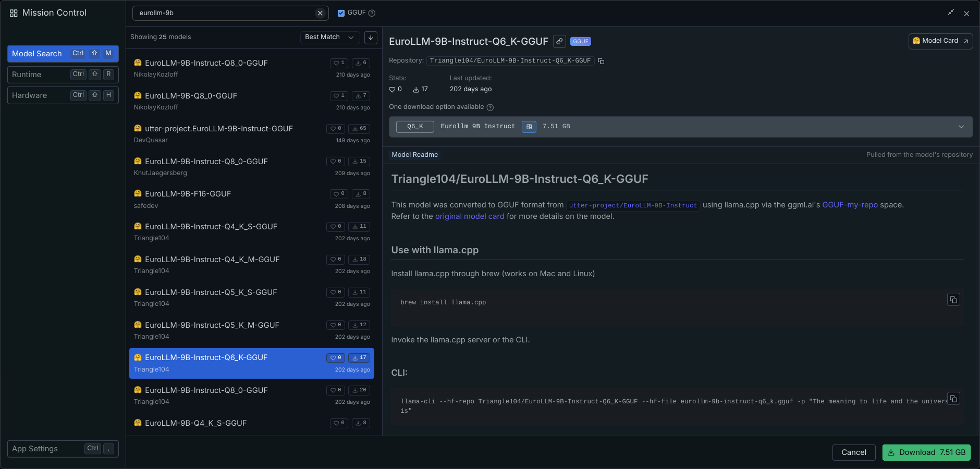Copy the repository name to clipboard

(601, 61)
